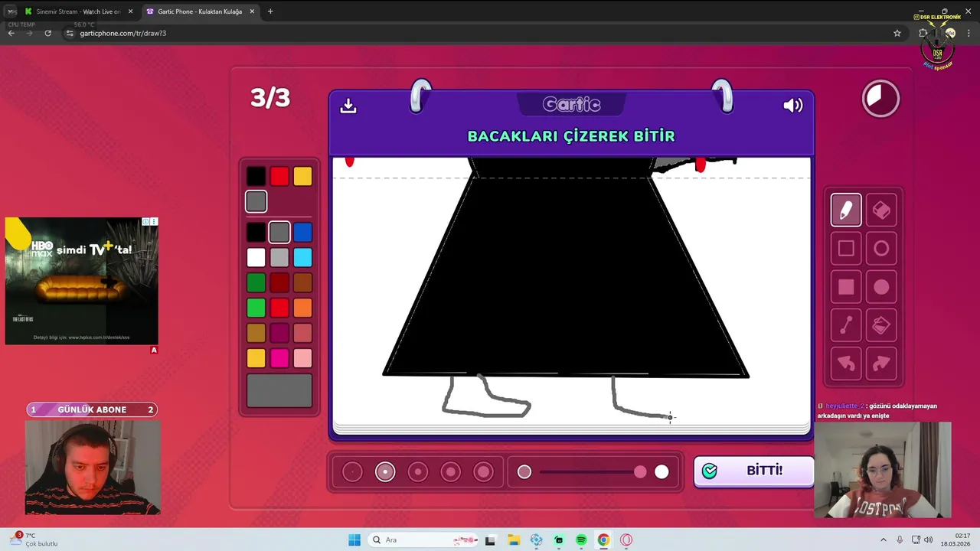
Task: Pick the medium brush size
Action: 418,472
